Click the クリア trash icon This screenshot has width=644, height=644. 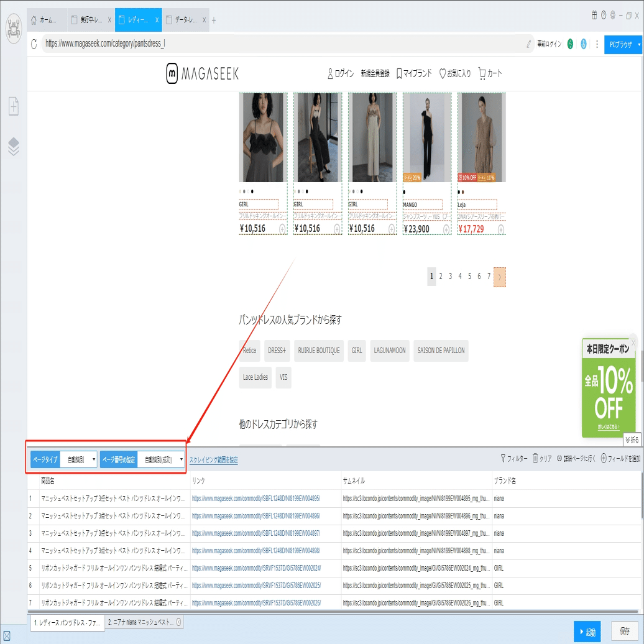(536, 458)
